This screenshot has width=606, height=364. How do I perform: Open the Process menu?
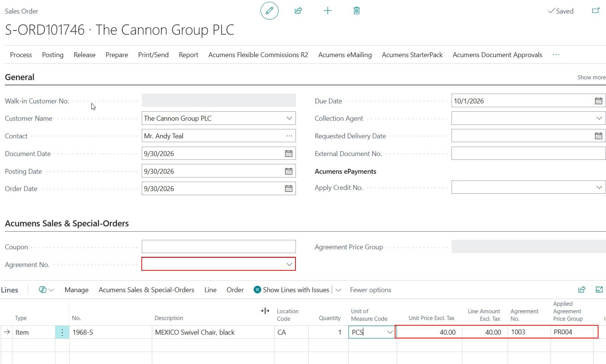(21, 55)
